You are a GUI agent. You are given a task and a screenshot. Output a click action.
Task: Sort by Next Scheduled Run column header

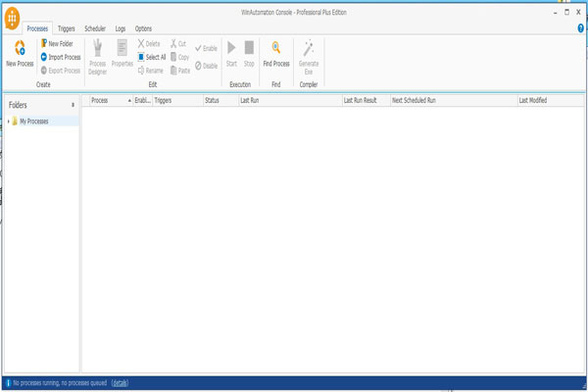tap(454, 100)
